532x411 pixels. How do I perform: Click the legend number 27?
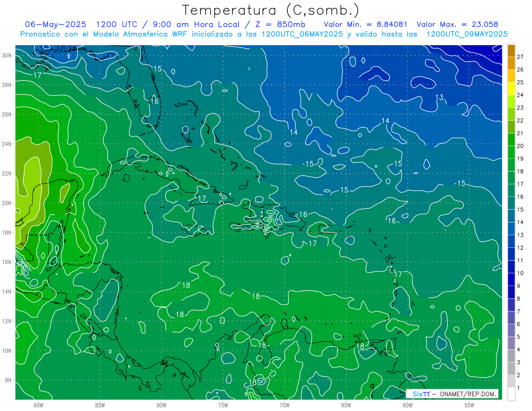pyautogui.click(x=520, y=57)
